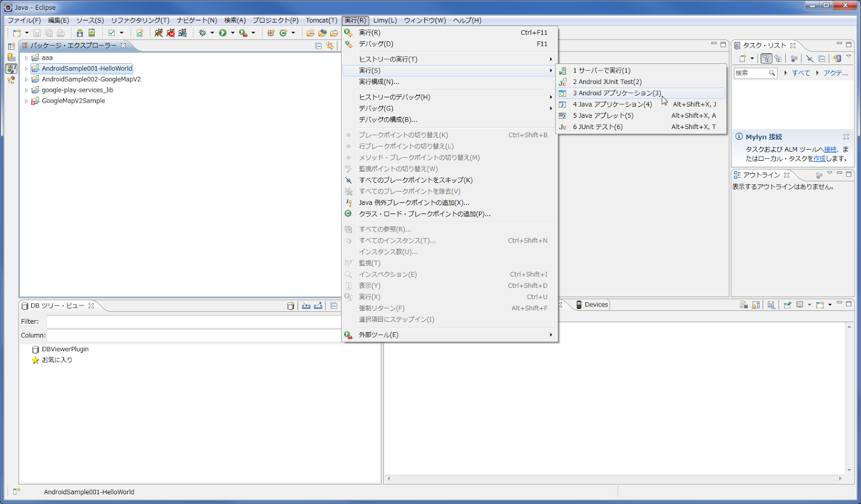Screen dimensions: 861x504
Task: Switch to the Devices tab
Action: (592, 304)
